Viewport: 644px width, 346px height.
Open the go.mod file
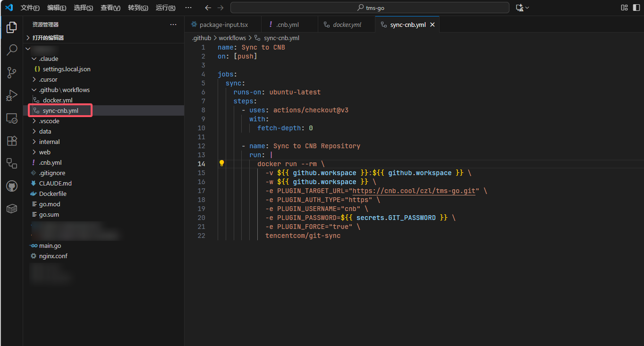pyautogui.click(x=103, y=204)
